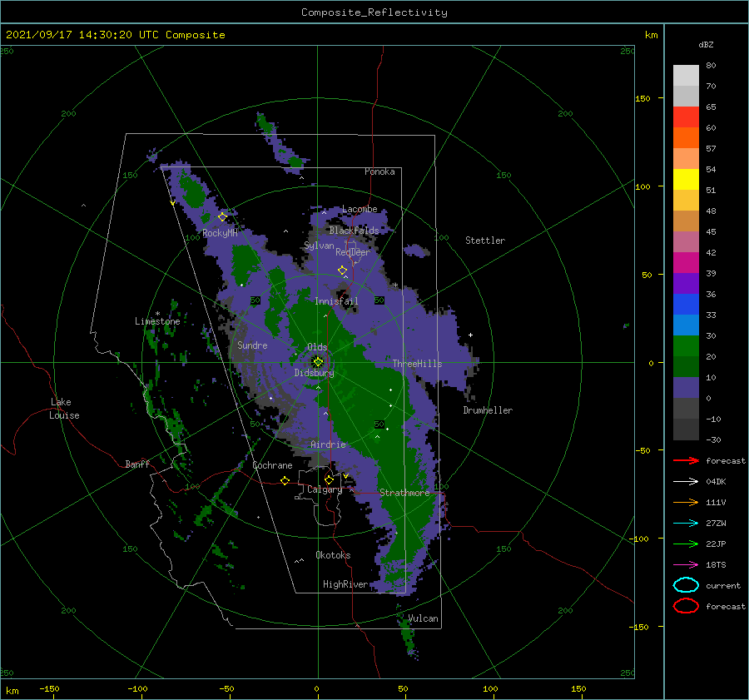The height and width of the screenshot is (700, 749).
Task: Click the 18TS legend label
Action: click(x=716, y=565)
